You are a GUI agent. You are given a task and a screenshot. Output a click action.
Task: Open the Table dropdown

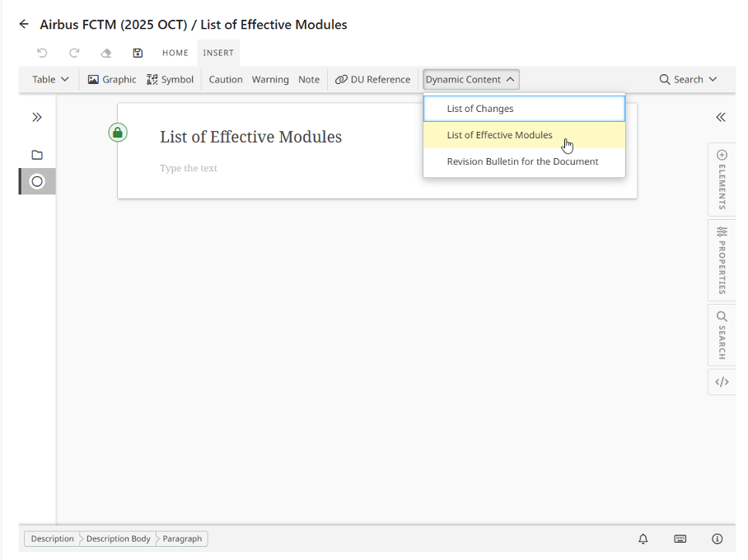pos(50,80)
